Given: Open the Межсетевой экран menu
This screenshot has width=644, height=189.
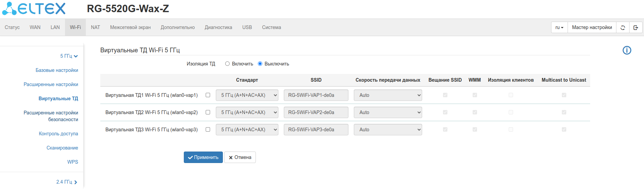Looking at the screenshot, I should pos(130,27).
